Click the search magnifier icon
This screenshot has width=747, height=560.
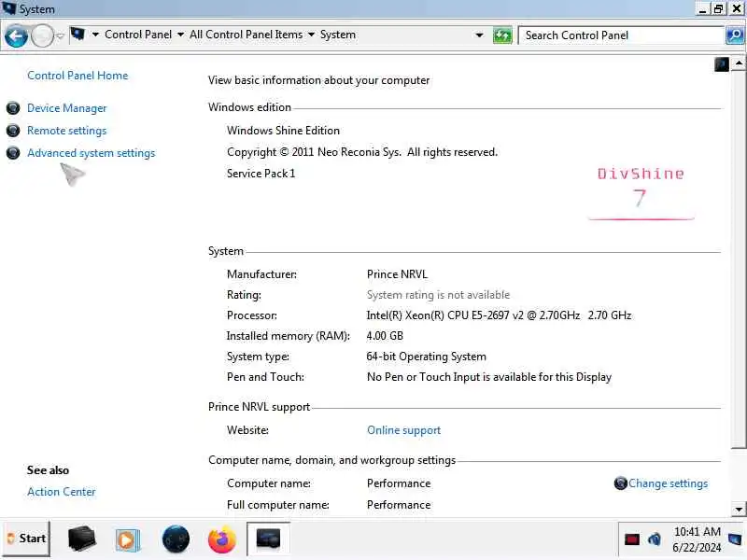click(x=735, y=35)
